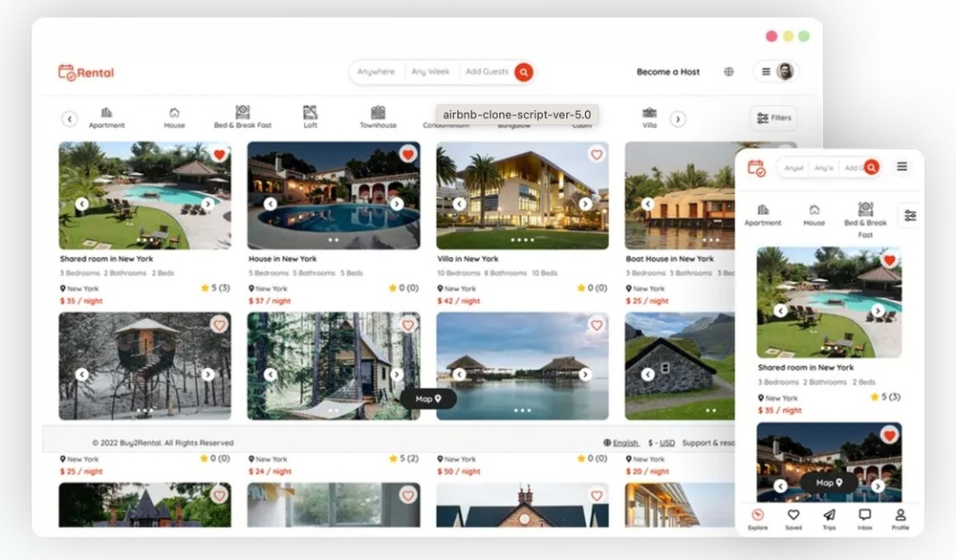Select the Bed & Break Fast category on desktop
This screenshot has width=956, height=560.
tap(243, 118)
